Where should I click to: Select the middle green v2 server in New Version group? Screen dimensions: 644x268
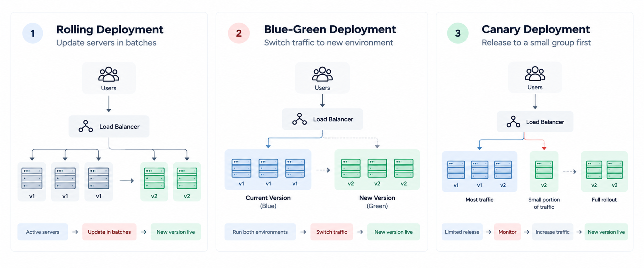click(377, 168)
